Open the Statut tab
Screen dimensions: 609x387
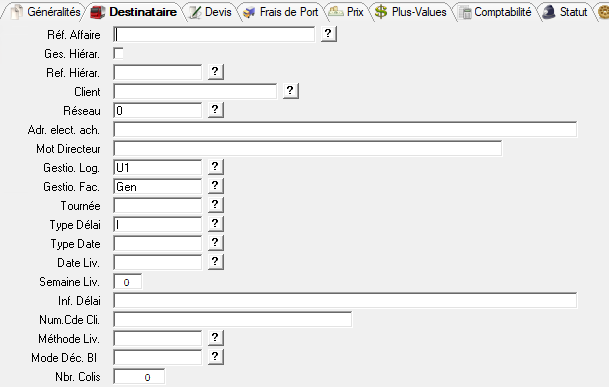[565, 12]
